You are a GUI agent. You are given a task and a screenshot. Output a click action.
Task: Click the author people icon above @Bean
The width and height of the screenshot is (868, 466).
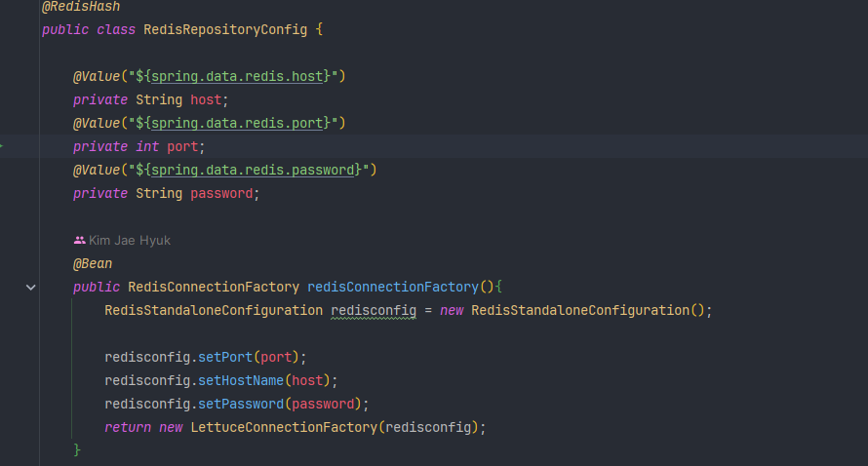[x=80, y=240]
